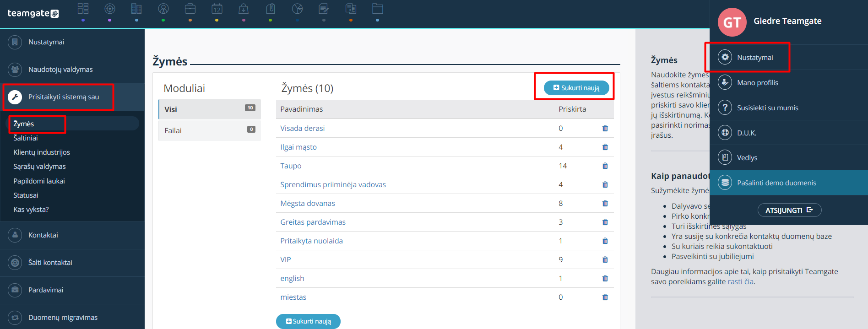This screenshot has width=868, height=329.
Task: Click the teamgate logo
Action: 33,13
